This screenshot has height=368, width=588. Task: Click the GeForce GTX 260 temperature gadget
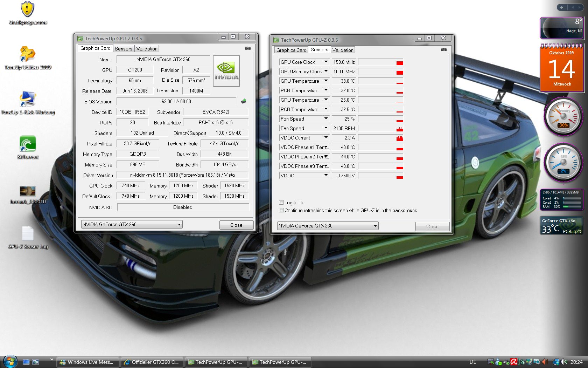(562, 225)
